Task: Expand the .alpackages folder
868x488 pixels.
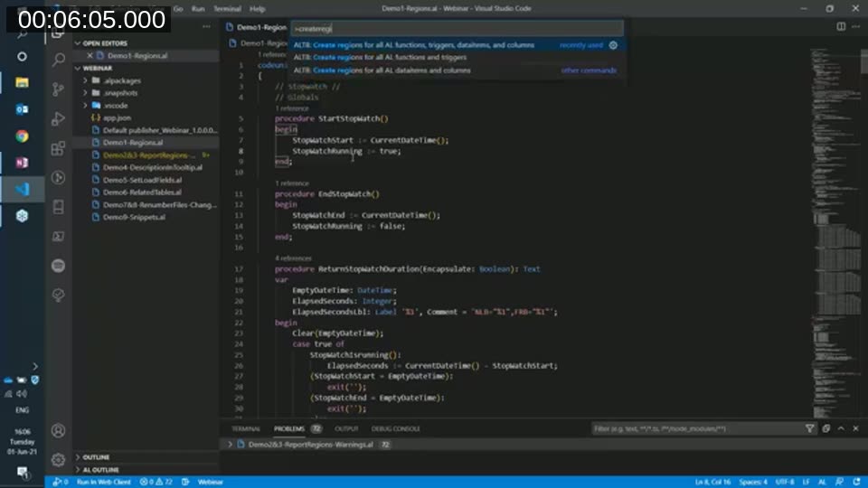Action: point(86,80)
